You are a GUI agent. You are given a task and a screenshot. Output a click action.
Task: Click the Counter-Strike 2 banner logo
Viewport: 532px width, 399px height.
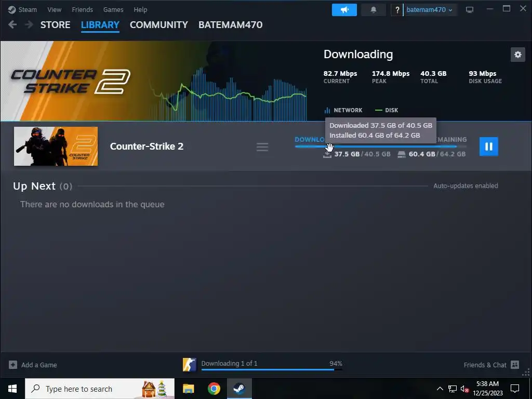coord(71,82)
